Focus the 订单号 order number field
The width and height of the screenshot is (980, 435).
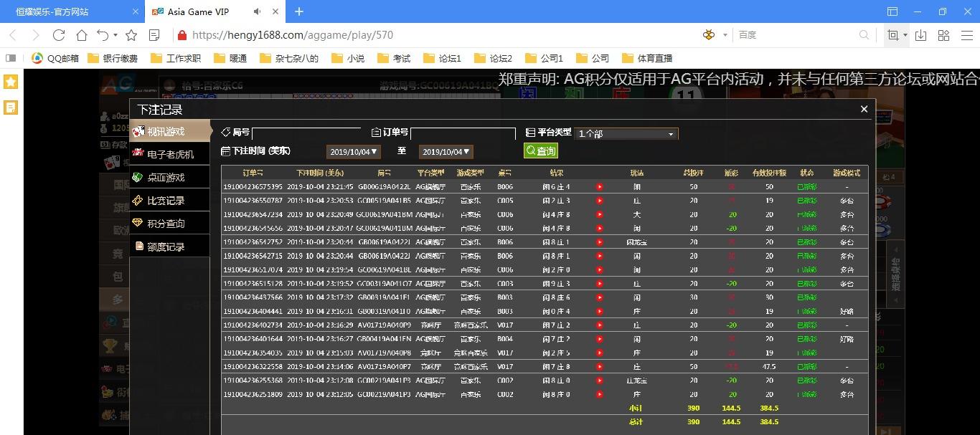coord(463,133)
